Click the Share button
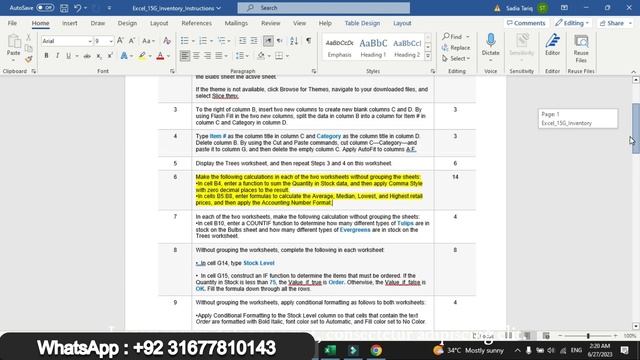Viewport: 640px width, 360px height. (x=615, y=23)
